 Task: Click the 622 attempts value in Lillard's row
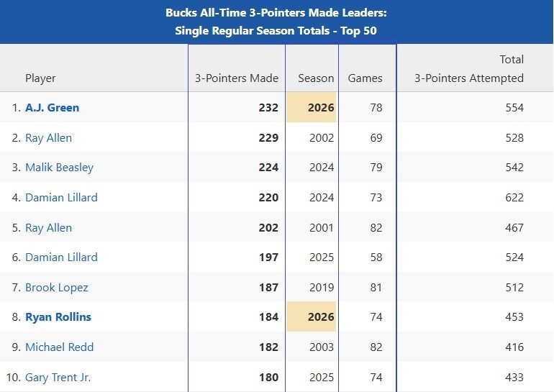(x=514, y=198)
